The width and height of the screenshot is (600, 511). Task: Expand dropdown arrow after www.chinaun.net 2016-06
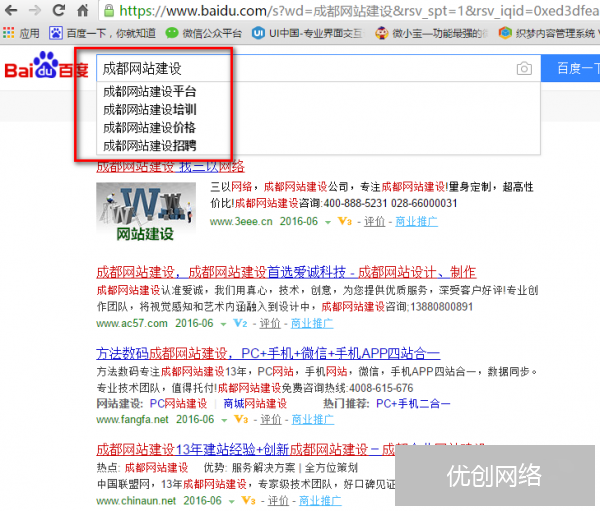point(231,501)
